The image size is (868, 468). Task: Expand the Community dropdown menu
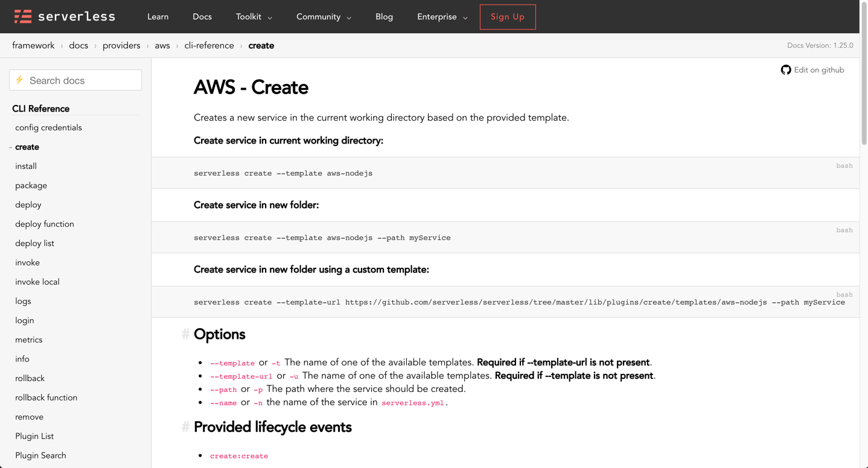[x=324, y=17]
